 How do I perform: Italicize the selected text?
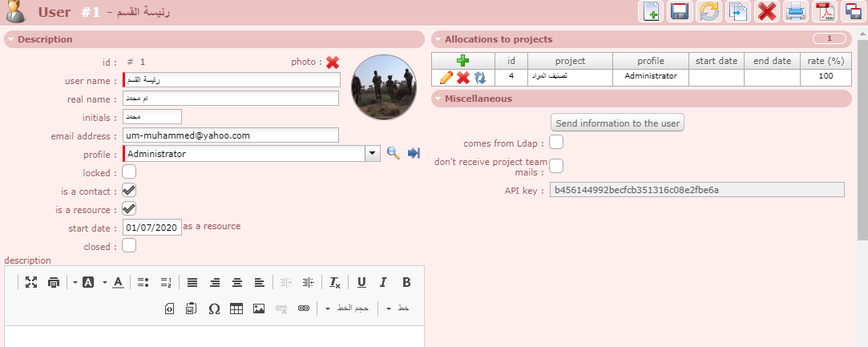point(383,282)
